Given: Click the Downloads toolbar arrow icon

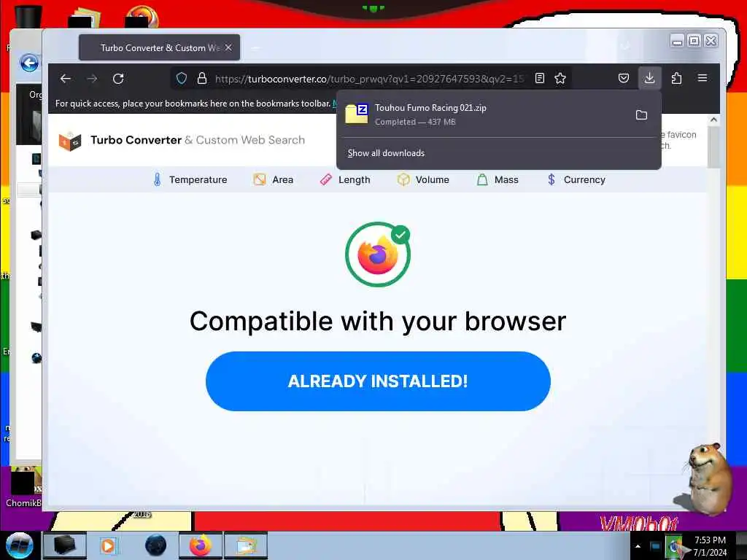Looking at the screenshot, I should (649, 78).
